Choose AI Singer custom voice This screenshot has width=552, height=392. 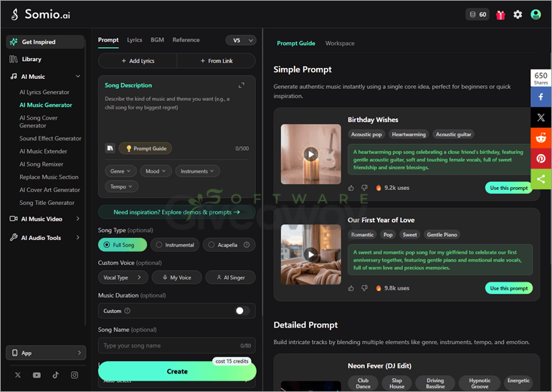(x=231, y=277)
